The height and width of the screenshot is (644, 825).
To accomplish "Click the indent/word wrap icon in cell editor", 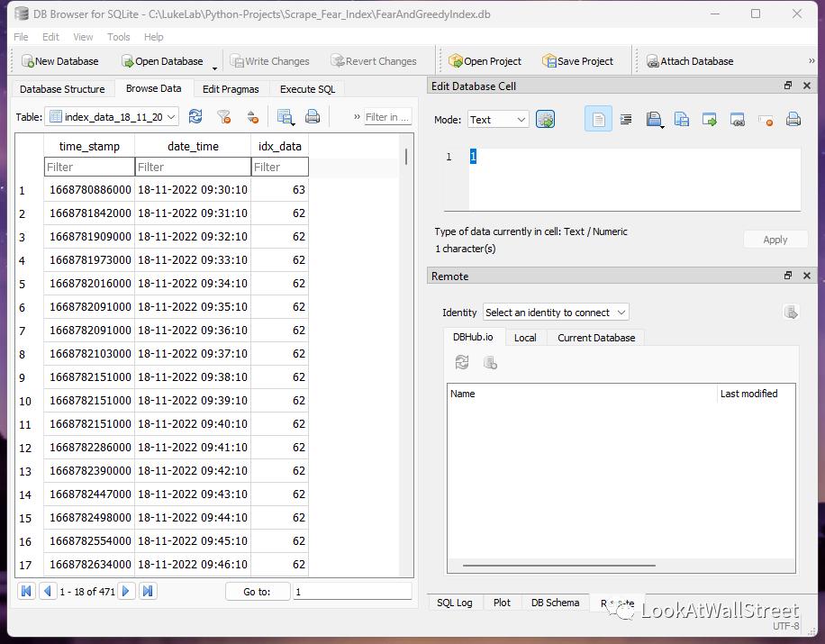I will pos(626,120).
